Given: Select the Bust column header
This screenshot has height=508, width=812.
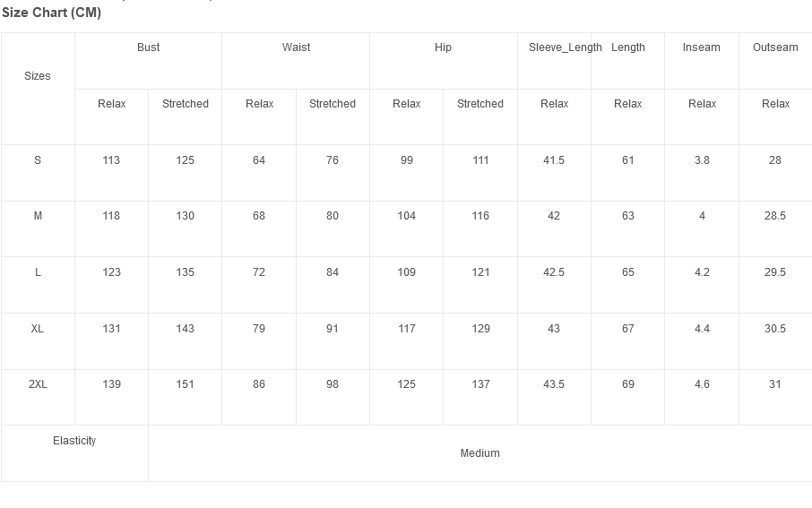Looking at the screenshot, I should click(148, 47).
